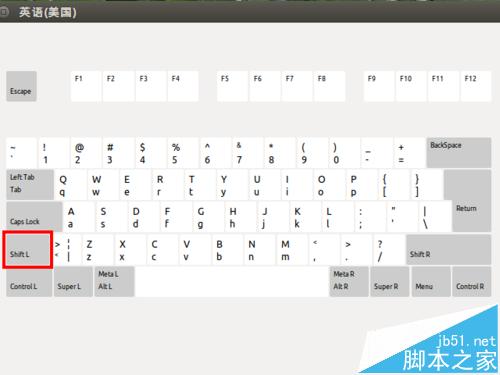The width and height of the screenshot is (500, 375).
Task: Select the A key
Action: [78, 217]
